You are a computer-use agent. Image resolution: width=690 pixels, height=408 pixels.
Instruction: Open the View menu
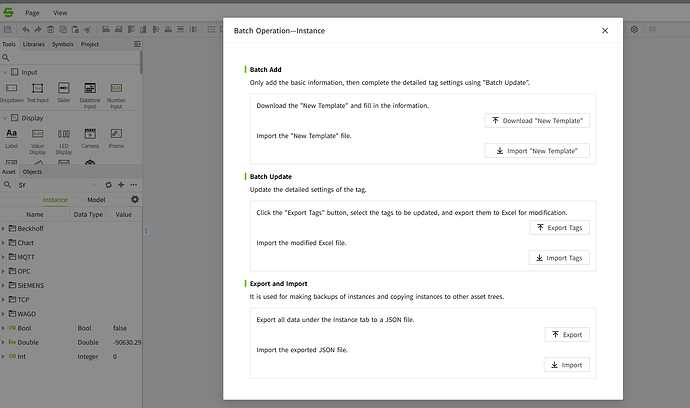pos(60,13)
